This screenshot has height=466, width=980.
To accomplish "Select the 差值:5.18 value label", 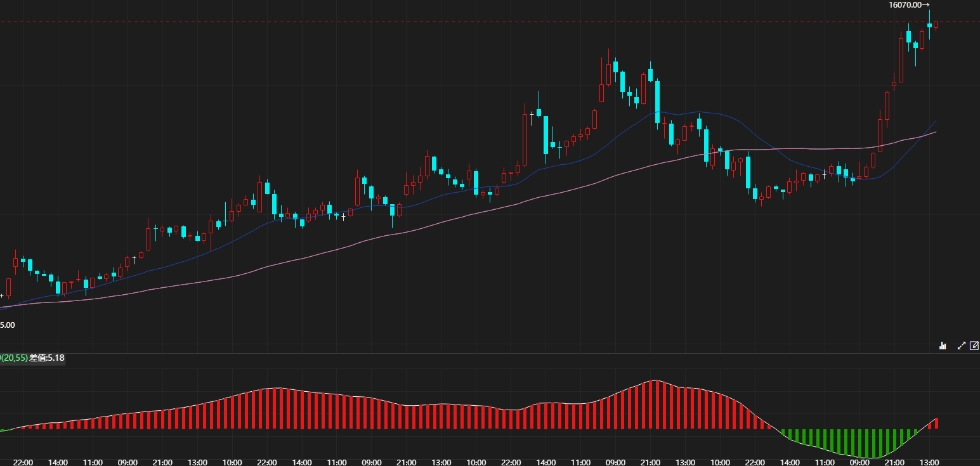I will [47, 358].
